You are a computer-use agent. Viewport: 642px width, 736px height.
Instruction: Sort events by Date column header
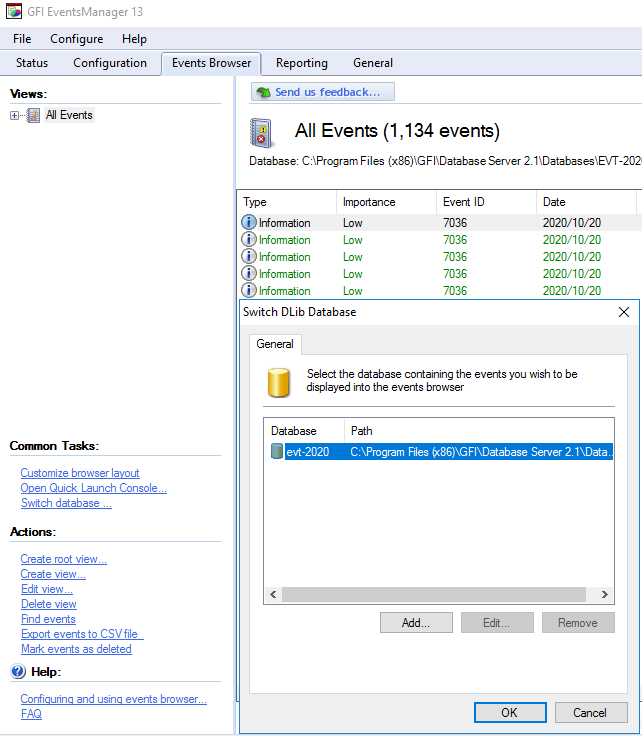(x=586, y=202)
